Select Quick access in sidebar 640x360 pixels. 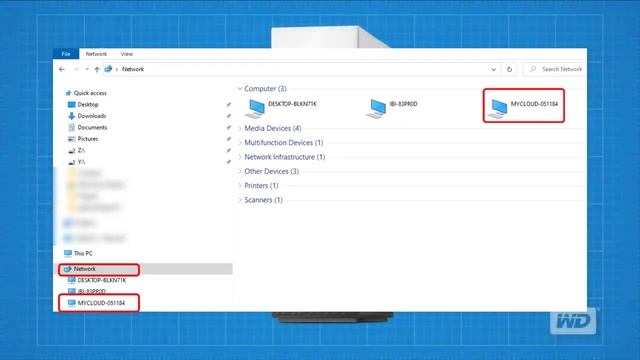pyautogui.click(x=90, y=93)
